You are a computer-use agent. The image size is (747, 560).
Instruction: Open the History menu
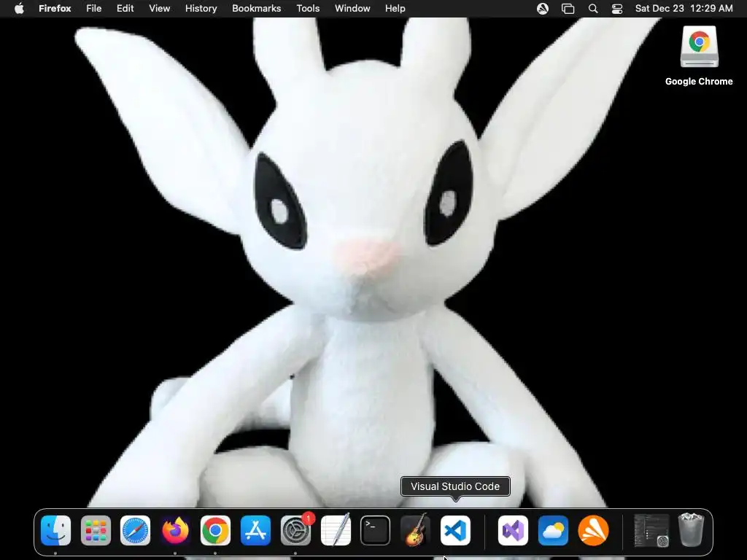point(201,9)
